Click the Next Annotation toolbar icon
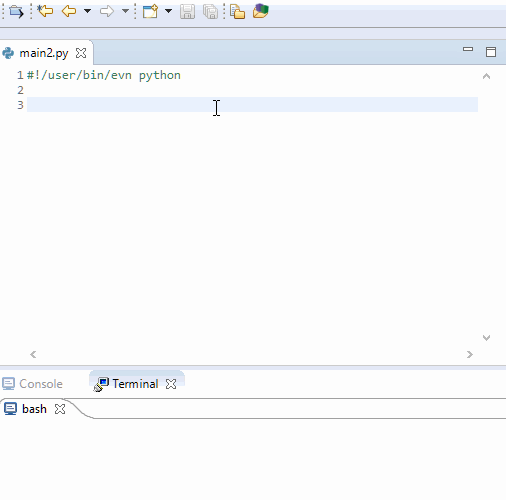This screenshot has height=500, width=506. [16, 12]
